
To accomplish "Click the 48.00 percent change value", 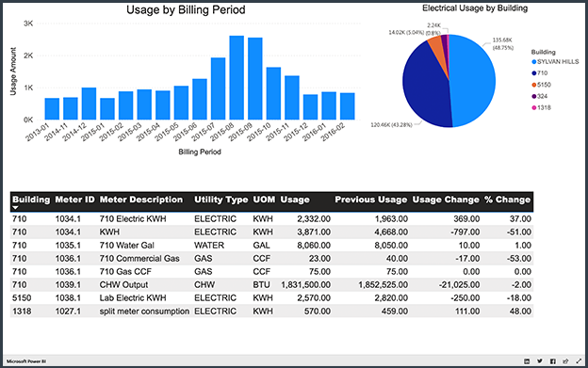I will (x=520, y=312).
